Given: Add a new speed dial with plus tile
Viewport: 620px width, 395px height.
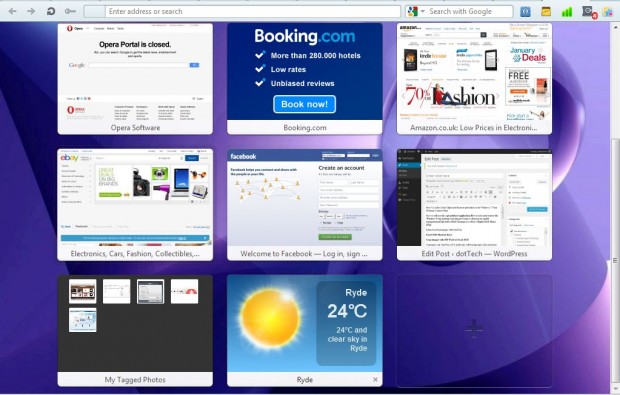Looking at the screenshot, I should point(474,331).
